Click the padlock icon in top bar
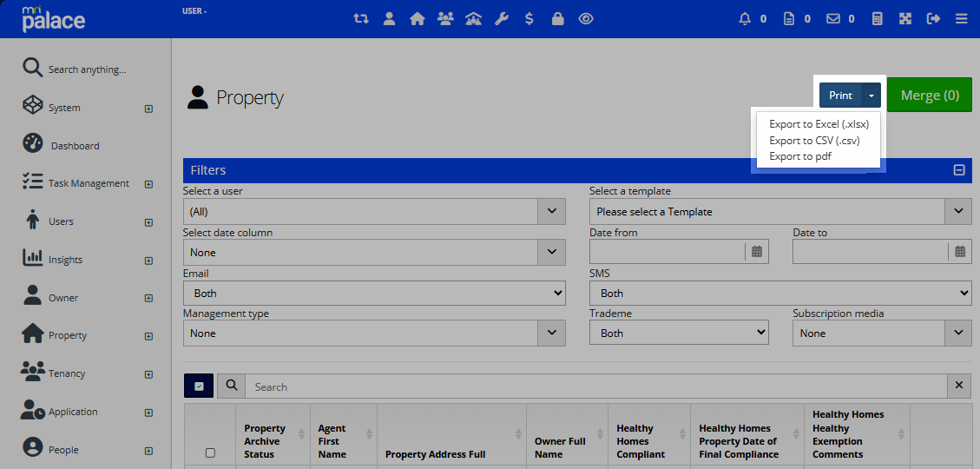 tap(557, 19)
